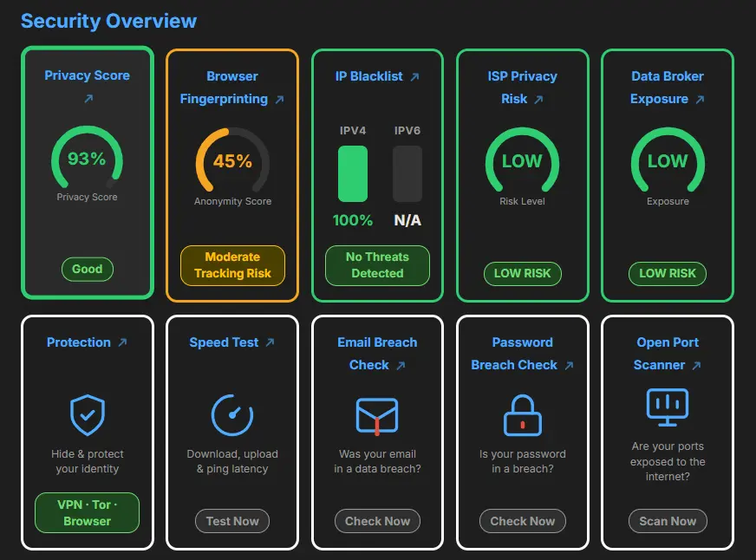Screen dimensions: 756x560
Task: Click Check Now under Email Breach Check
Action: pos(377,521)
